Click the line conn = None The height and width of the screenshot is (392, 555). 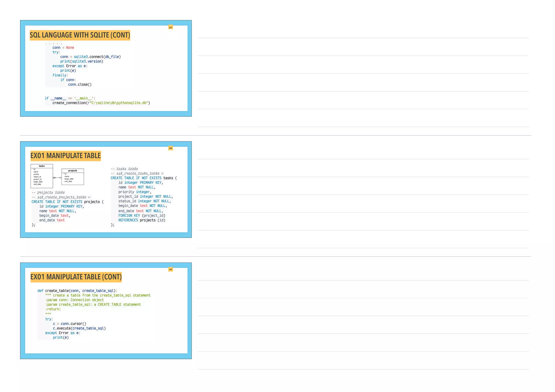pos(63,48)
